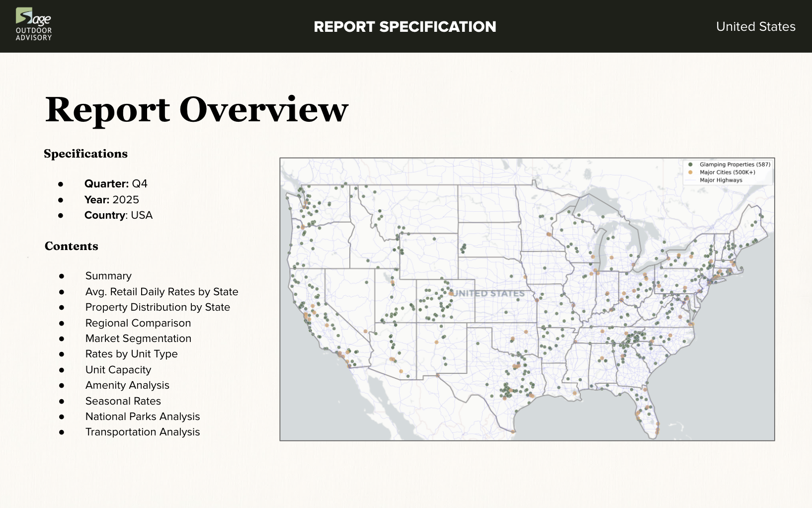
Task: Select the Quarter: Q4 specification line
Action: (x=116, y=184)
